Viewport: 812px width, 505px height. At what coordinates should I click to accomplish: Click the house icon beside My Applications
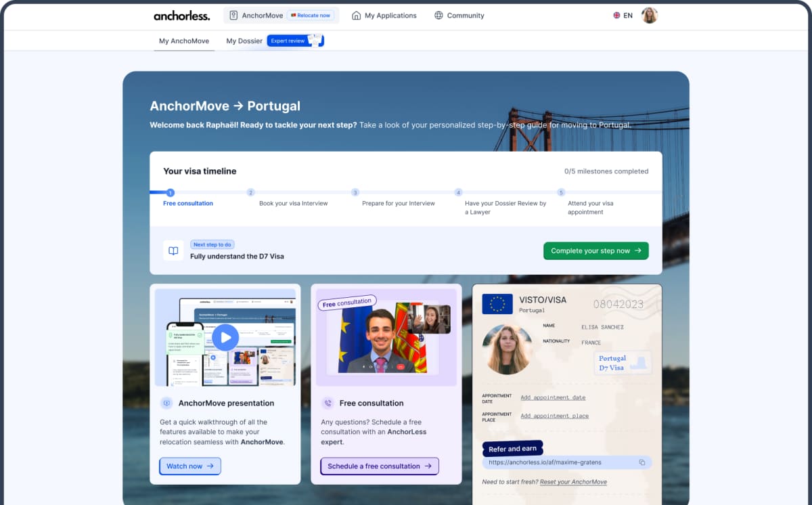pos(356,16)
